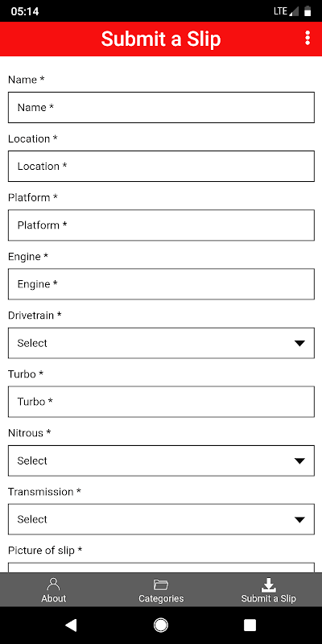The height and width of the screenshot is (644, 322).
Task: Tap the LTE signal status icon
Action: pyautogui.click(x=286, y=11)
